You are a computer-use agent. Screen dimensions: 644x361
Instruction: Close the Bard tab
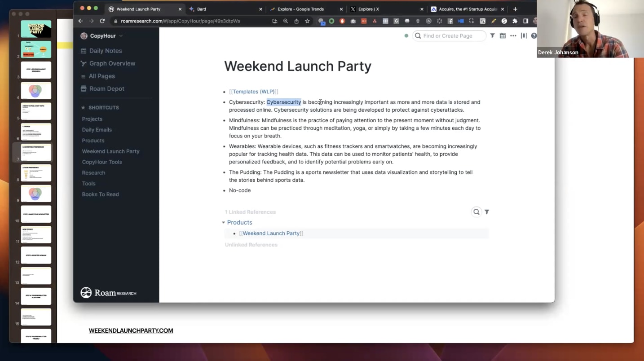(x=260, y=9)
